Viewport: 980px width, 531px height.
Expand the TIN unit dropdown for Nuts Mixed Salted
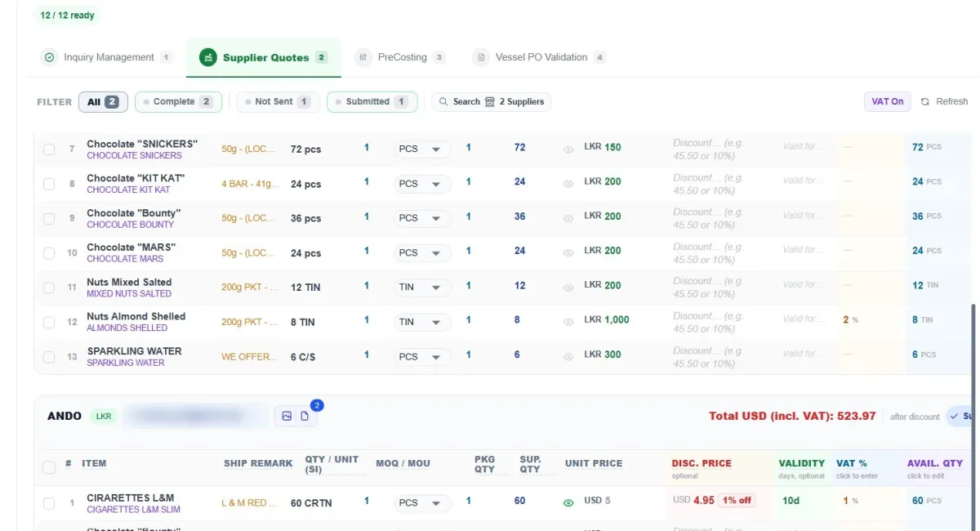422,288
